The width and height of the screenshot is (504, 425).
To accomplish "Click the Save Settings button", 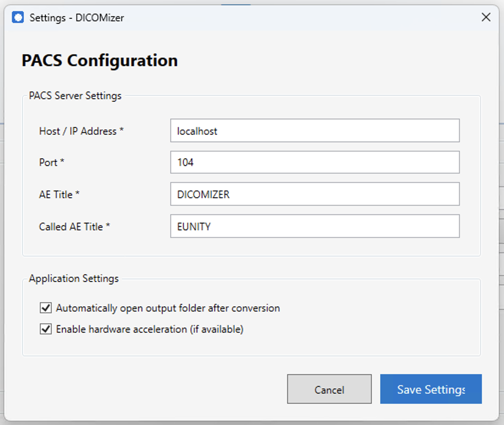I will (x=431, y=389).
